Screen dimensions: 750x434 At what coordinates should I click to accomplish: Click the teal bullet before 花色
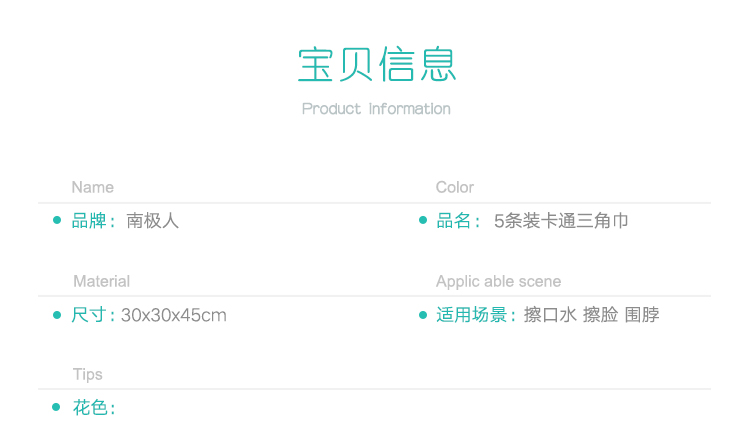tap(57, 408)
